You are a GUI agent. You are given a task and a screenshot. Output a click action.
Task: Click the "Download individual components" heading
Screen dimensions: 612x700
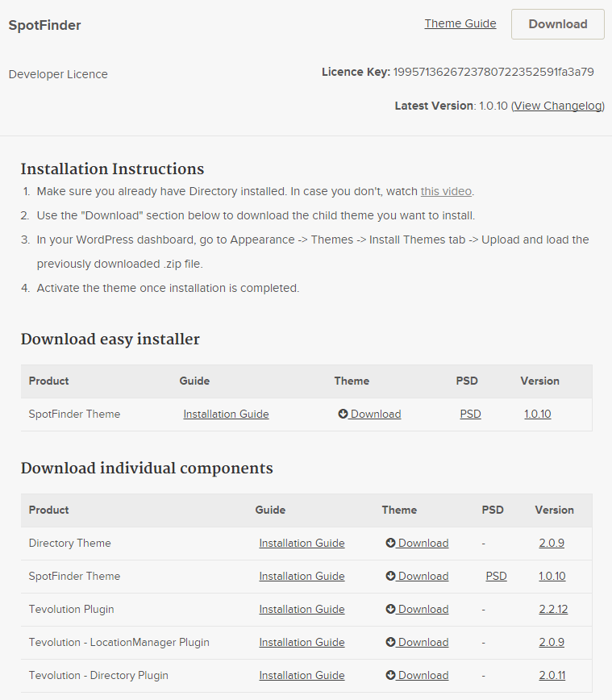pos(147,469)
